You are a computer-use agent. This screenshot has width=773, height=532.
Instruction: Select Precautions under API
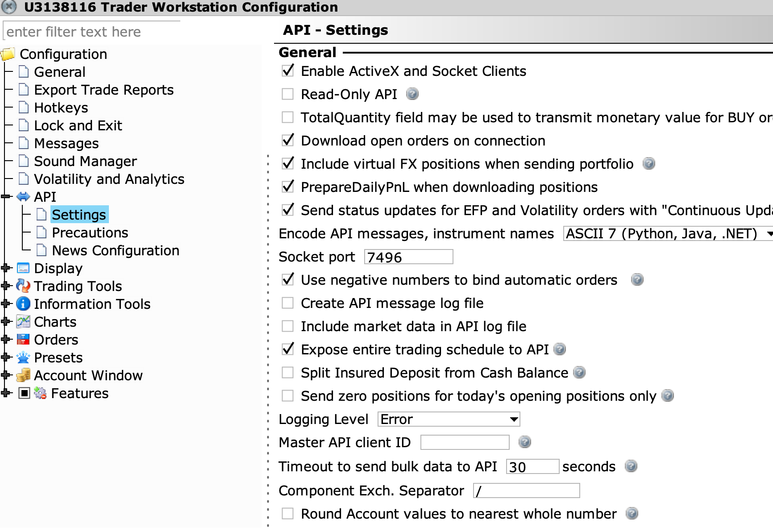[90, 233]
